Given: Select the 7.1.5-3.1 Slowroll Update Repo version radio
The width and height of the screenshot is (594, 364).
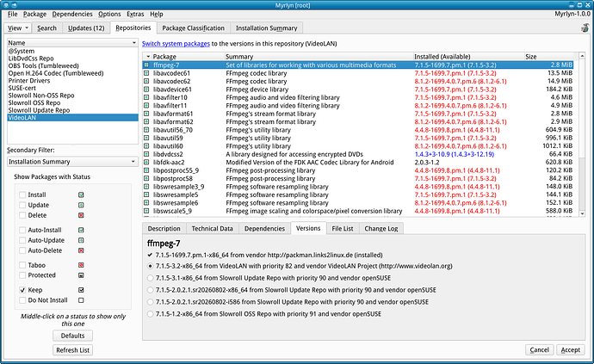Looking at the screenshot, I should point(151,278).
